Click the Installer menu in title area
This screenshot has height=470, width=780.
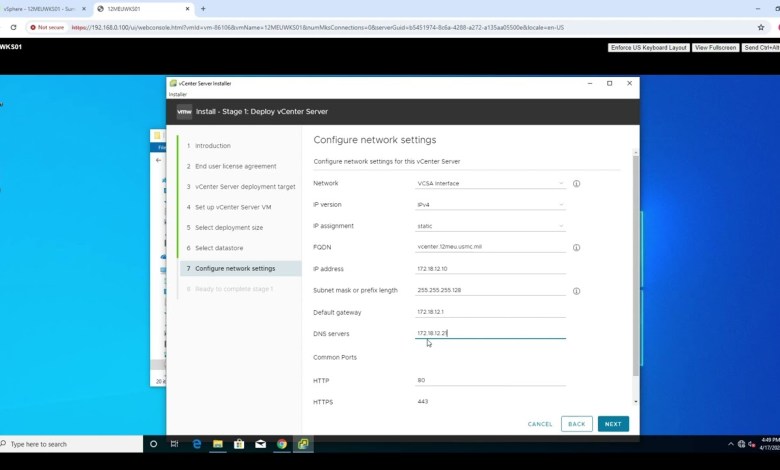pos(178,94)
